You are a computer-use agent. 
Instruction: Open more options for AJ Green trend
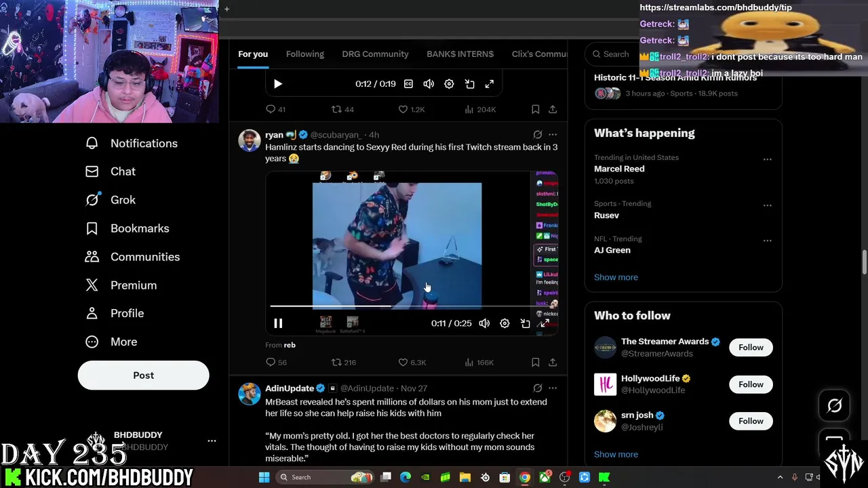767,241
